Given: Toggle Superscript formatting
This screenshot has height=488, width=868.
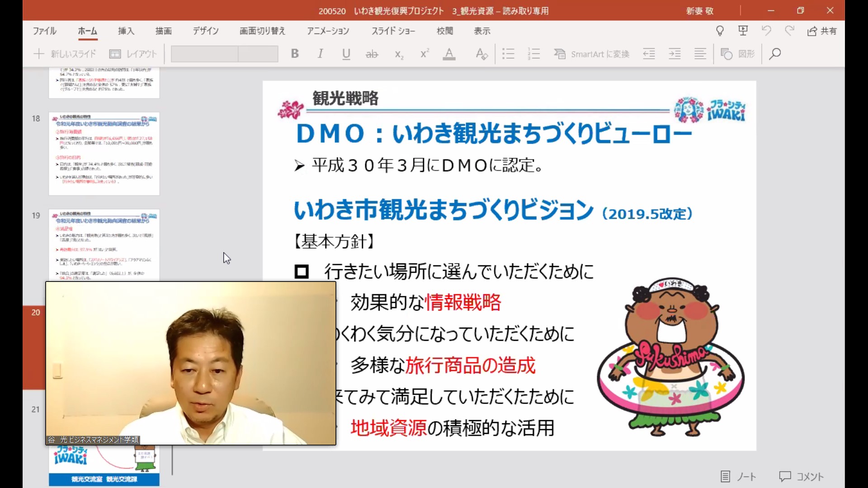Looking at the screenshot, I should pos(425,54).
